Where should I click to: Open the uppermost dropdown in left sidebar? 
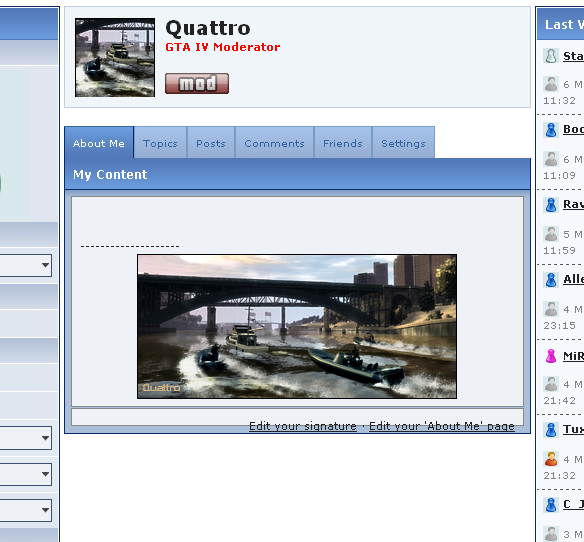click(25, 265)
